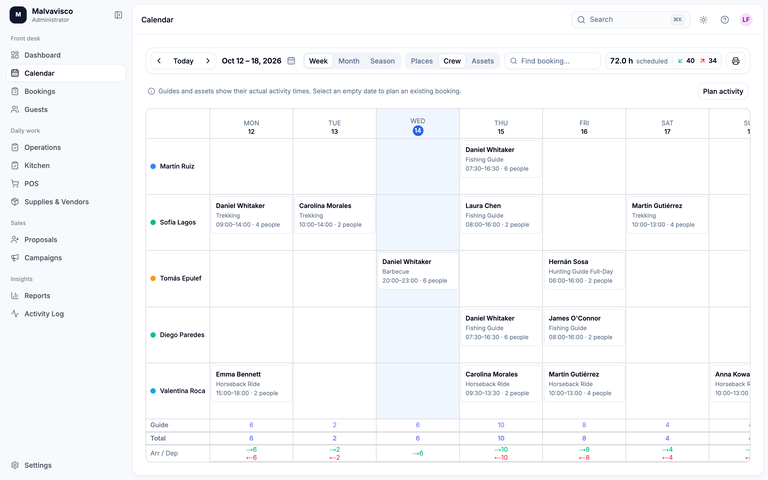Open Sofía Lagos Monday Trekking booking
Viewport: 768px width, 480px height.
tap(251, 215)
